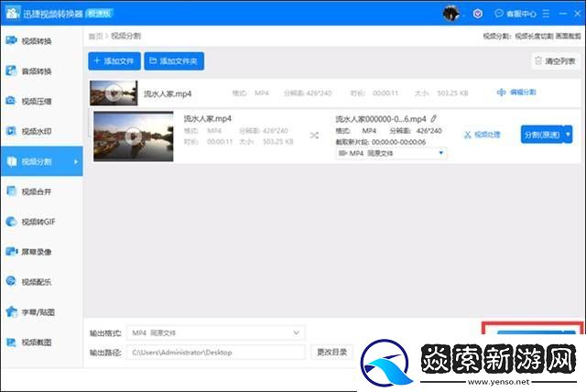Click the 视频转换 camera icon
Screen dimensions: 586x392
click(11, 40)
